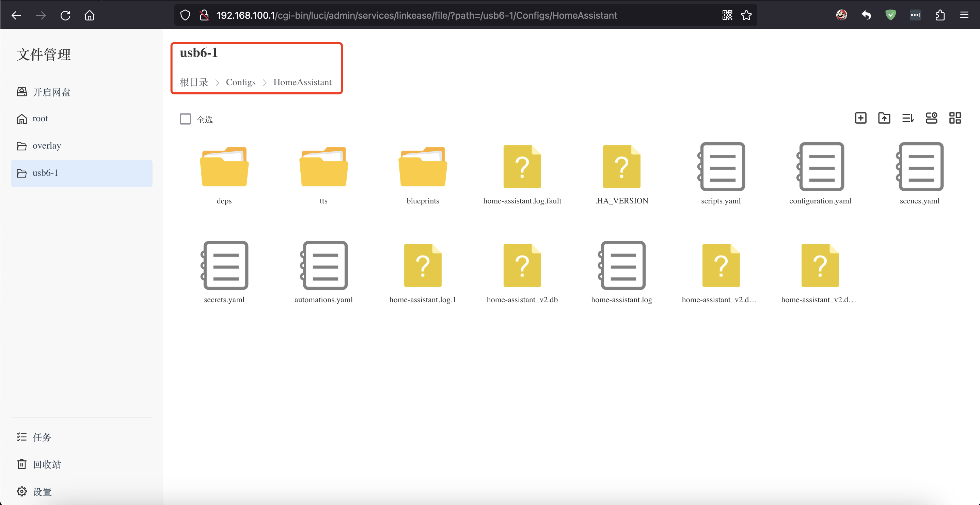Toggle the 全选 select-all checkbox
Image resolution: width=980 pixels, height=505 pixels.
point(185,119)
